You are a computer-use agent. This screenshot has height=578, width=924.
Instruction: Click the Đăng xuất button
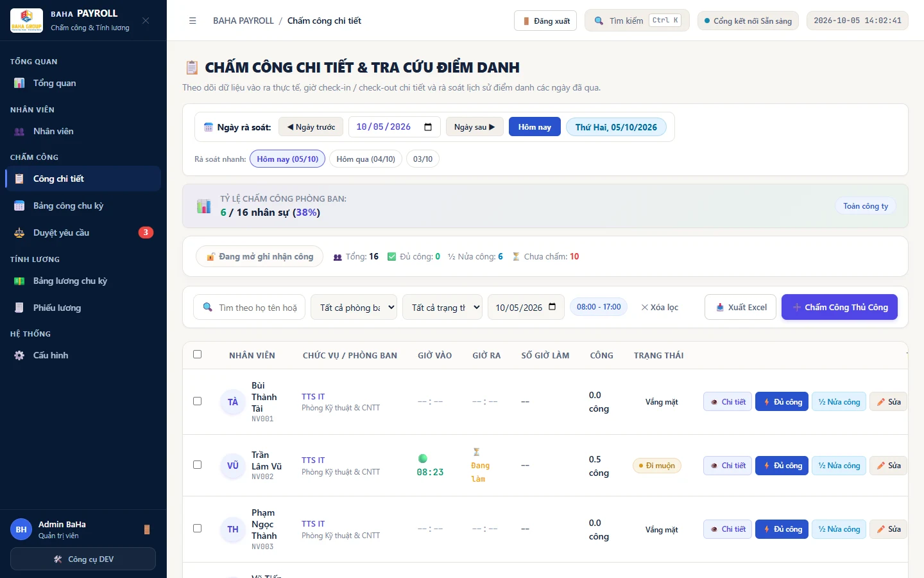click(546, 21)
